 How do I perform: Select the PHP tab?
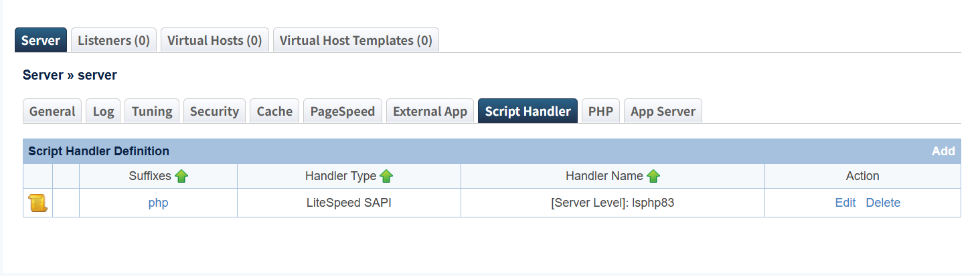[600, 111]
